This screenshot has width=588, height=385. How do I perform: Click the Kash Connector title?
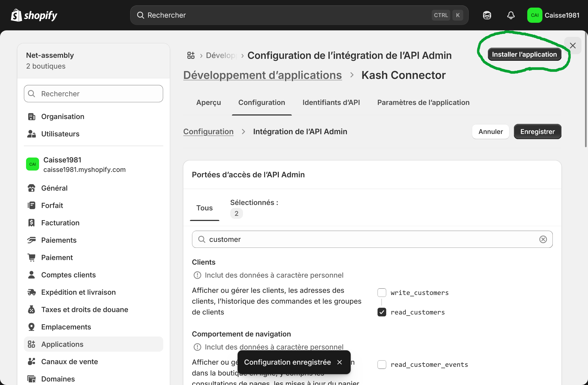tap(403, 75)
